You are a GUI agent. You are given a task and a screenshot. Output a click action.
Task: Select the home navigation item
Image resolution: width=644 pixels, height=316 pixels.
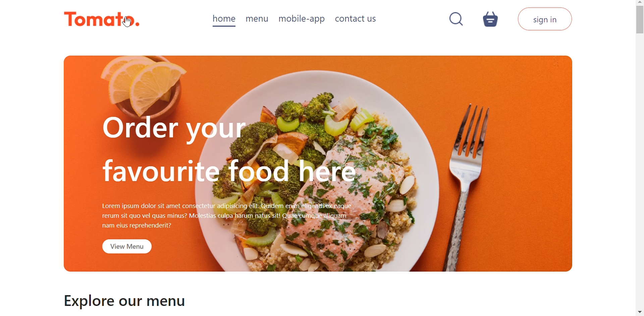pos(224,19)
